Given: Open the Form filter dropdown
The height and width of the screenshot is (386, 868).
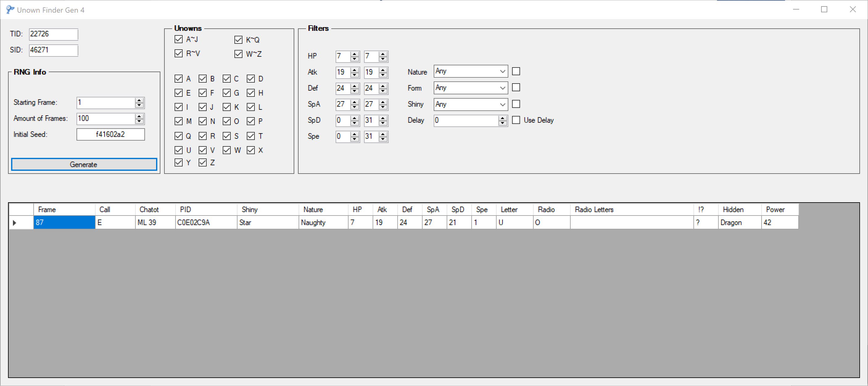Looking at the screenshot, I should (x=471, y=88).
